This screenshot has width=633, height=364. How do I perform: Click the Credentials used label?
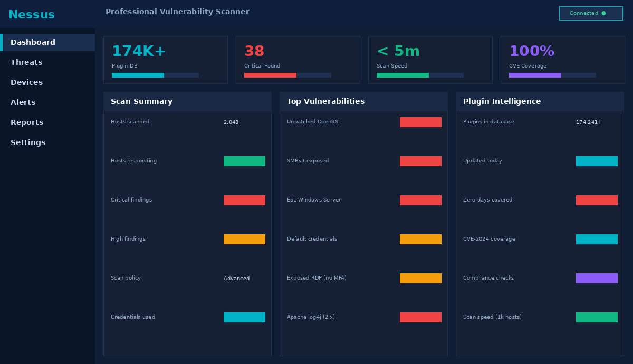[133, 317]
